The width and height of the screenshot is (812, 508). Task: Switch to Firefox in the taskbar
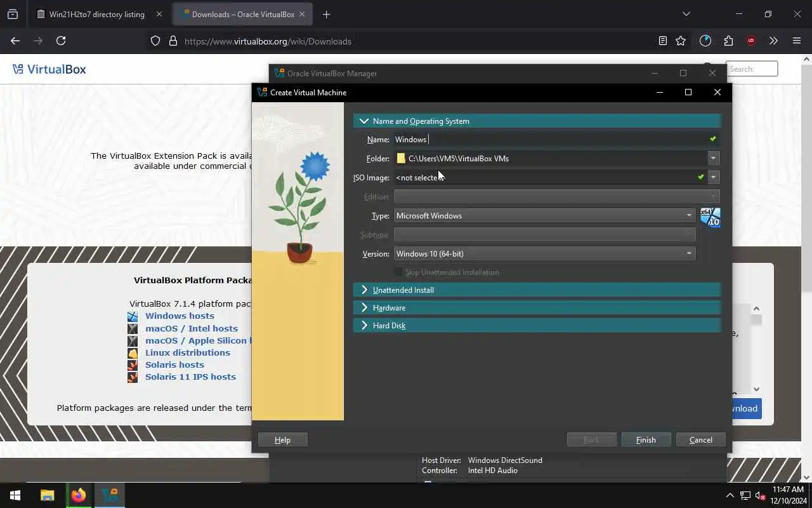79,495
